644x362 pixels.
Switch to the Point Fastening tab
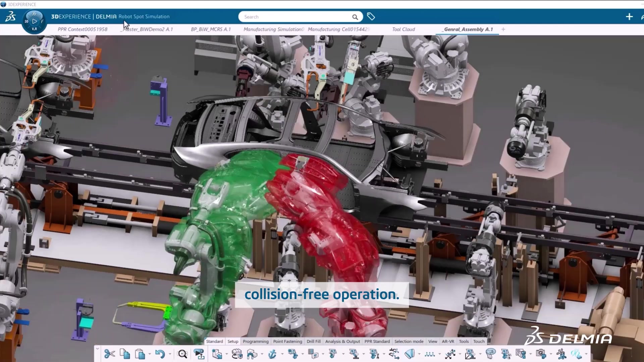pos(287,341)
